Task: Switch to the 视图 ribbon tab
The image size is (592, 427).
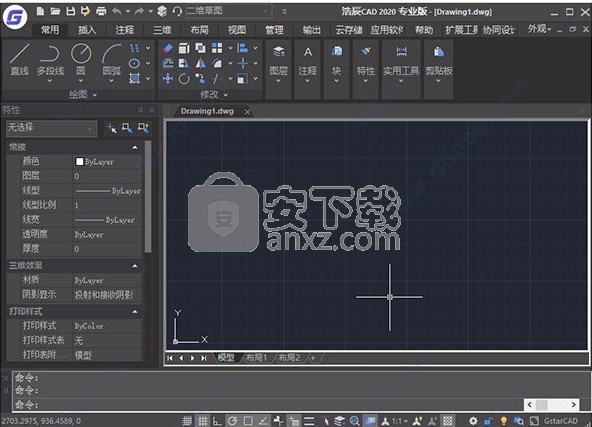Action: click(x=237, y=30)
